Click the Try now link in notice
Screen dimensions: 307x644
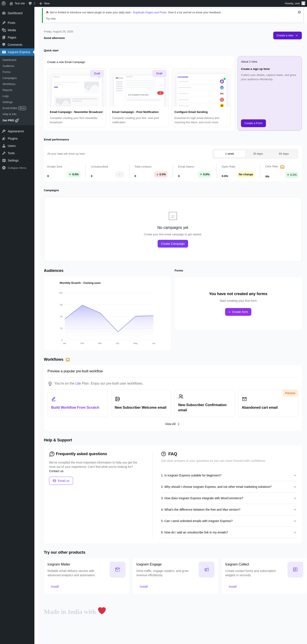(x=51, y=19)
